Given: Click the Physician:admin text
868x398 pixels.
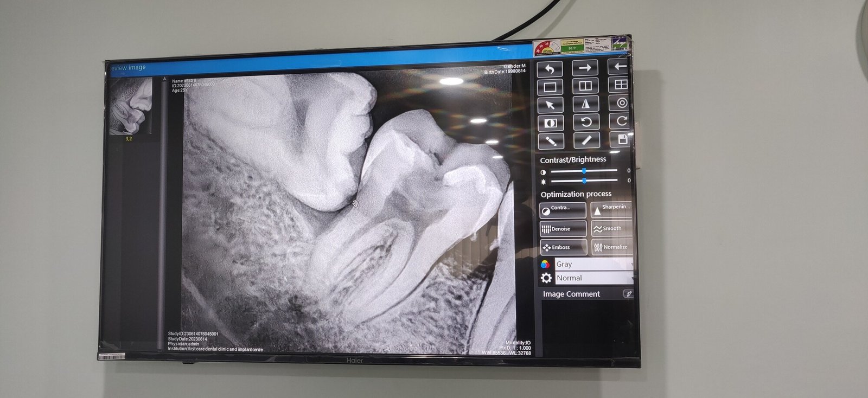Looking at the screenshot, I should (x=184, y=344).
